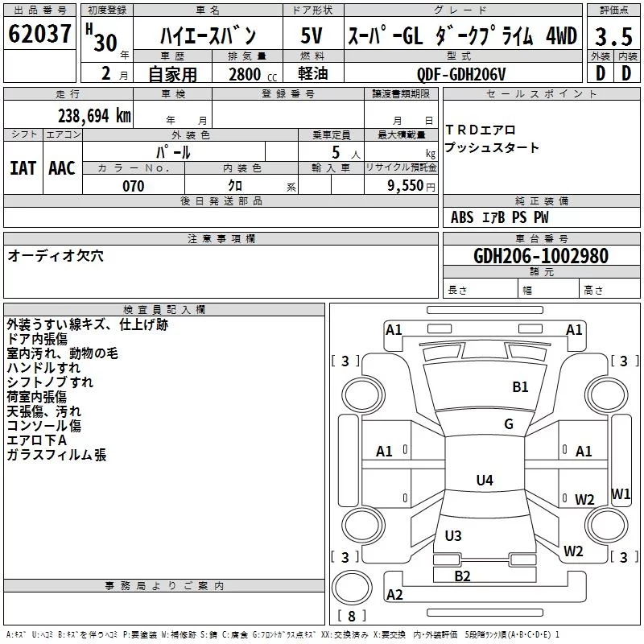Click the 検査員記入欄 header
Viewport: 644px width, 644px height.
164,310
